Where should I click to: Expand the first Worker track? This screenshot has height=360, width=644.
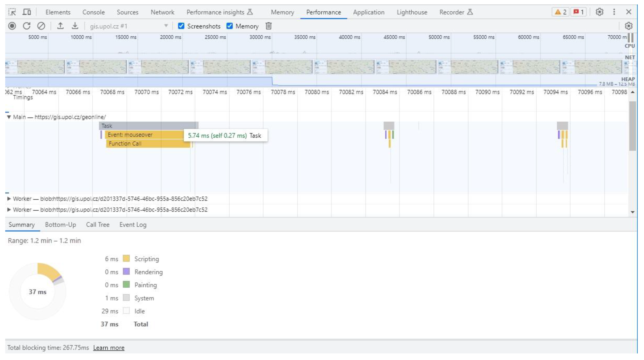coord(9,199)
